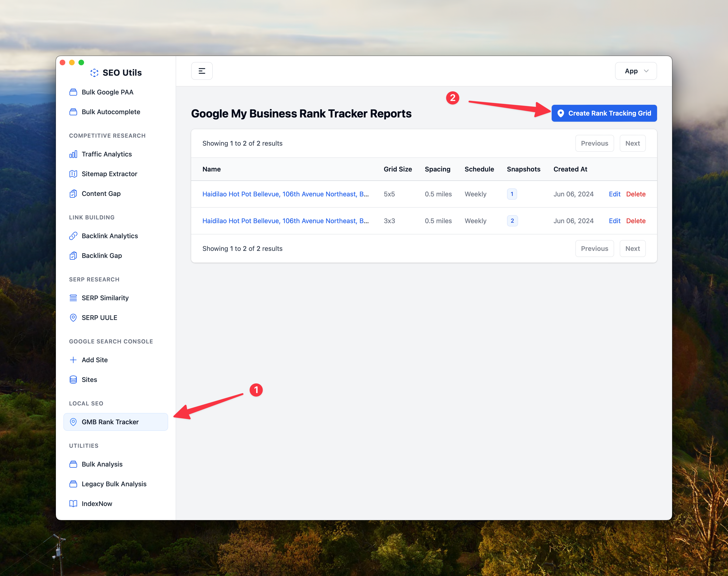Edit the 5x5 grid report
Screen dimensions: 728x576
click(x=614, y=194)
